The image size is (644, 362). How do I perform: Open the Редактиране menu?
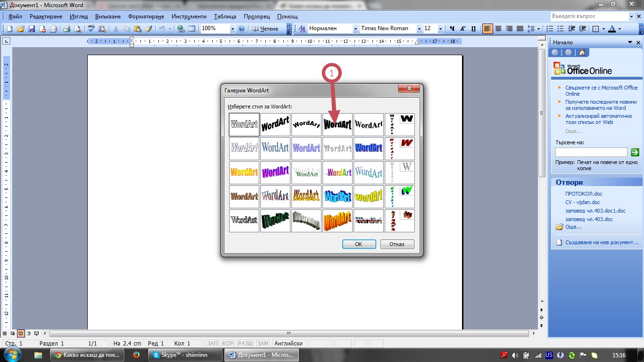point(46,16)
